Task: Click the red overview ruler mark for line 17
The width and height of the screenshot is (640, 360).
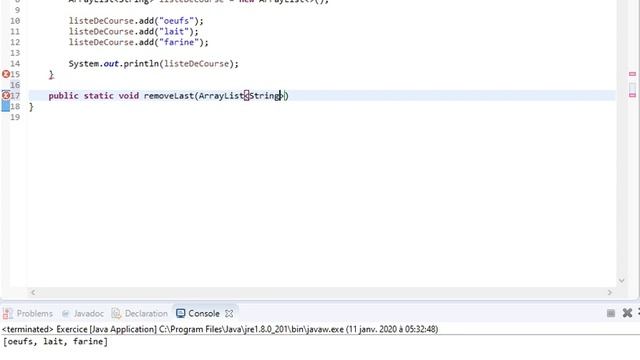Action: [x=632, y=95]
